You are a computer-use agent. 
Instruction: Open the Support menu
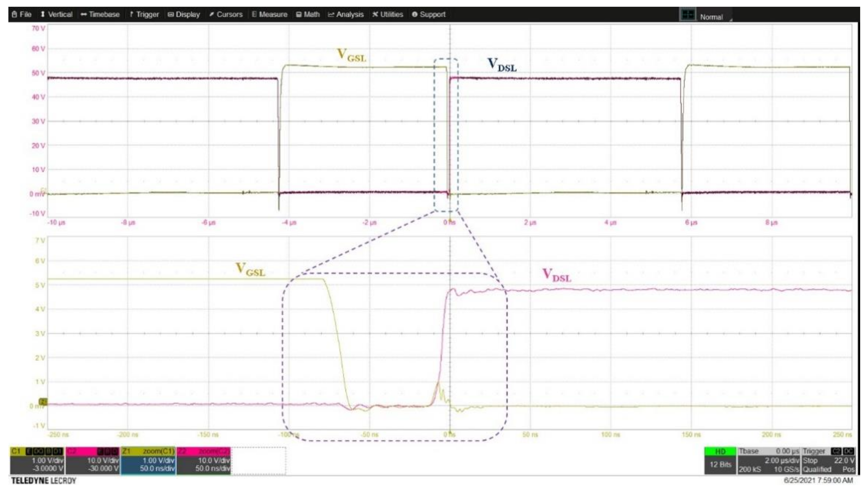(x=429, y=15)
